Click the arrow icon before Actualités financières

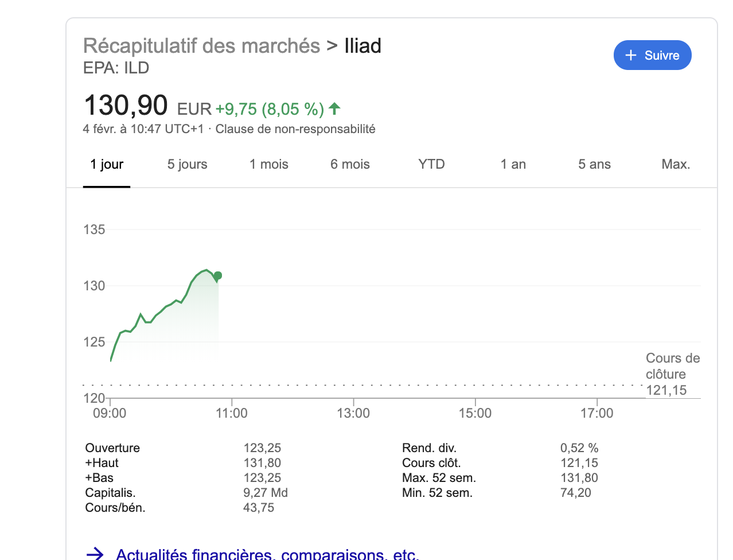95,554
